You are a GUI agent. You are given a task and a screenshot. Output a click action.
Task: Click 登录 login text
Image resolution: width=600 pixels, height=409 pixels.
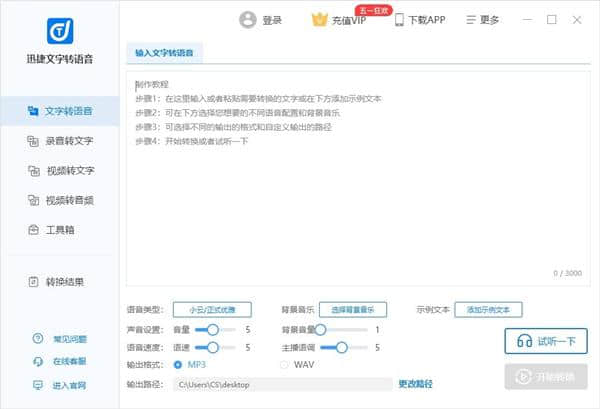pyautogui.click(x=272, y=20)
